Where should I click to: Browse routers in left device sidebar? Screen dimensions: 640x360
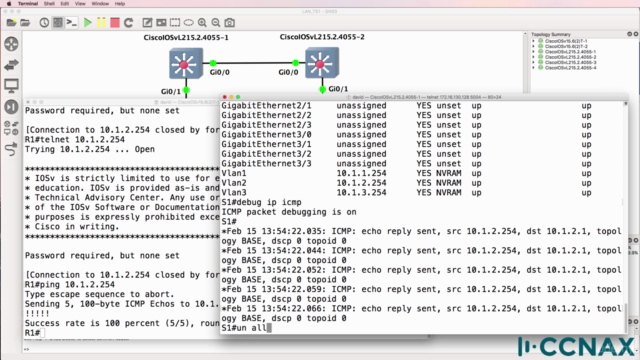pyautogui.click(x=11, y=44)
